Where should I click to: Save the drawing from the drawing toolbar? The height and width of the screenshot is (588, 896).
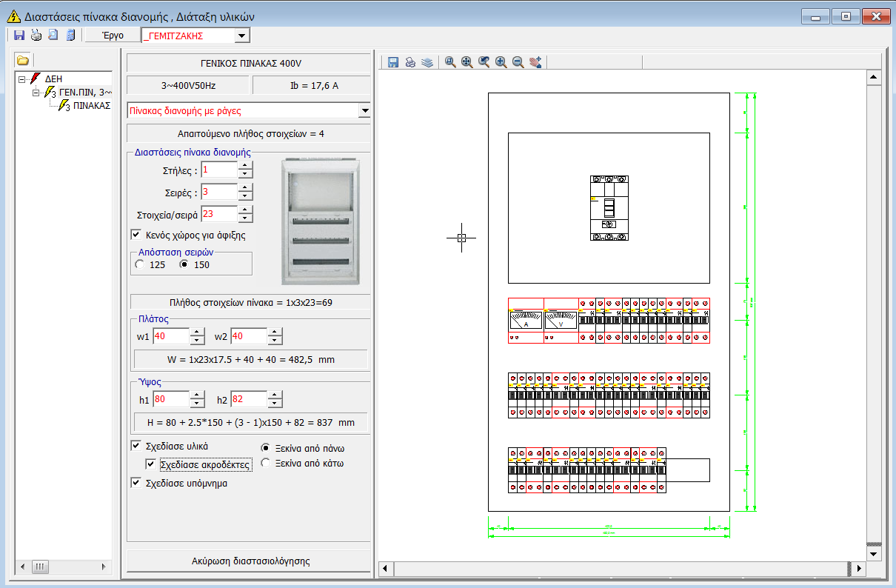393,63
